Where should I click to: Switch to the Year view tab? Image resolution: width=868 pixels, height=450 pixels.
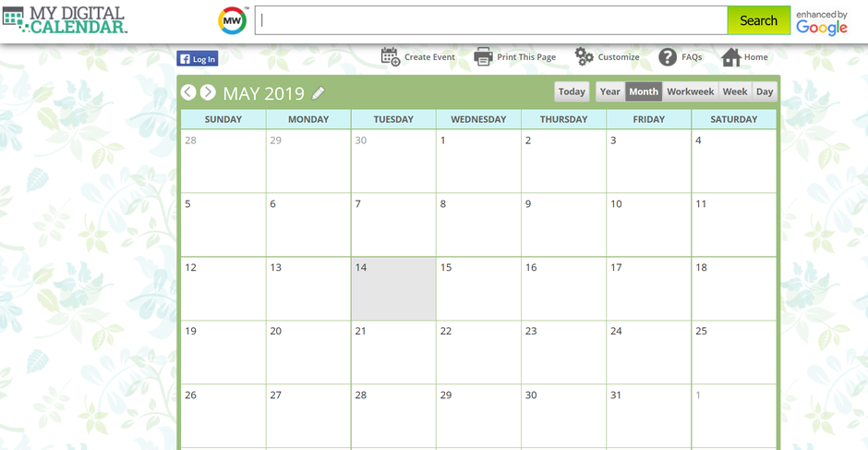tap(610, 92)
